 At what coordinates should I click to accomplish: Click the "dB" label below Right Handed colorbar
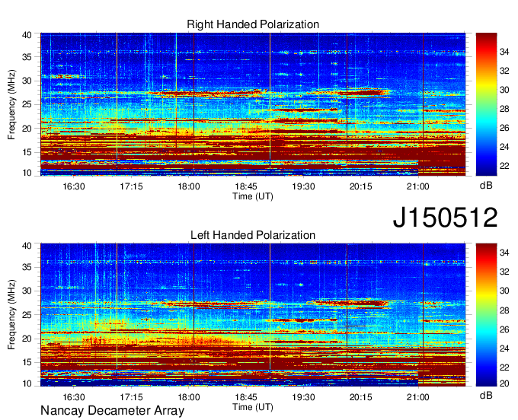point(486,186)
